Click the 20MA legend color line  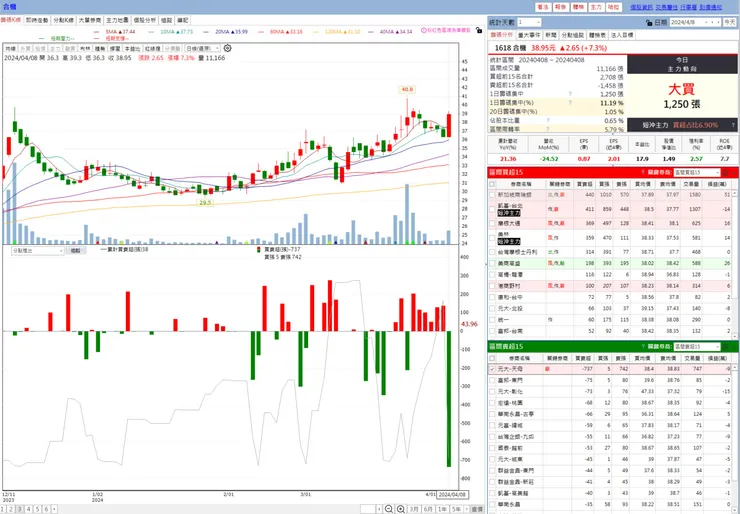point(207,32)
